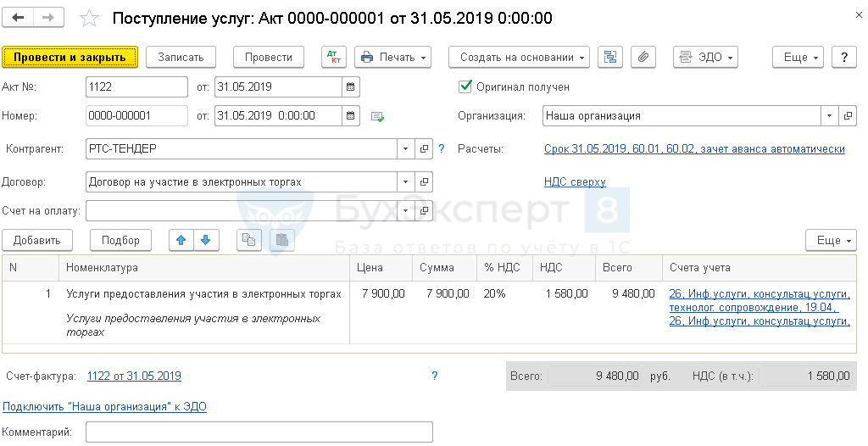Click the Добавить button above the table
This screenshot has width=868, height=446.
[37, 240]
